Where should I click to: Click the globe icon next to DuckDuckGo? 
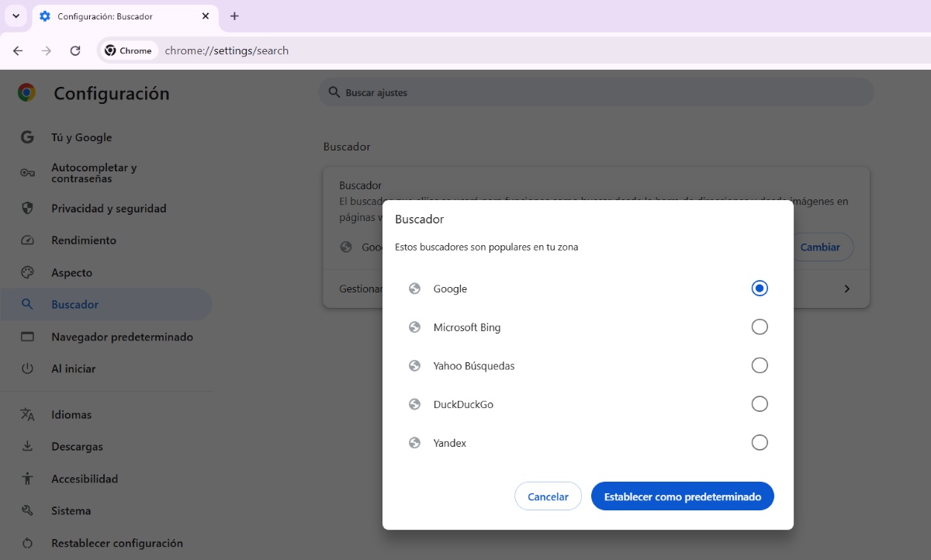click(x=415, y=405)
